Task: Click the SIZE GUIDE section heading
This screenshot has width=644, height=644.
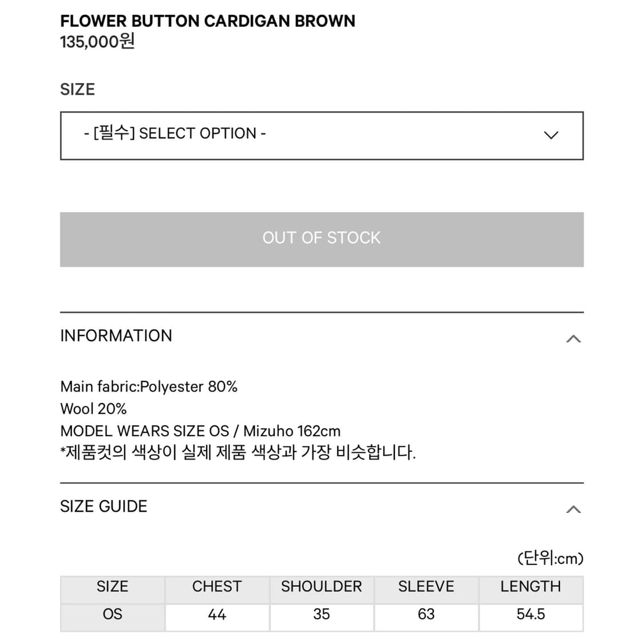Action: pos(104,506)
